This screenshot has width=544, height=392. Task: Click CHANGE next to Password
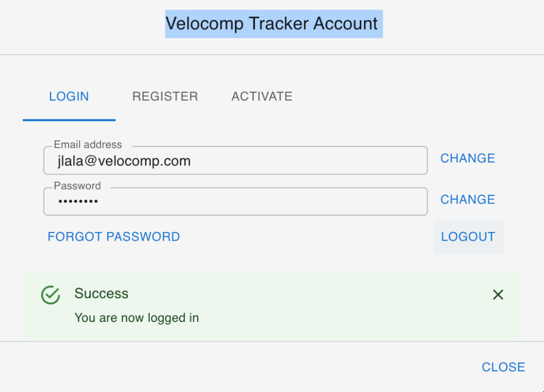click(x=467, y=200)
